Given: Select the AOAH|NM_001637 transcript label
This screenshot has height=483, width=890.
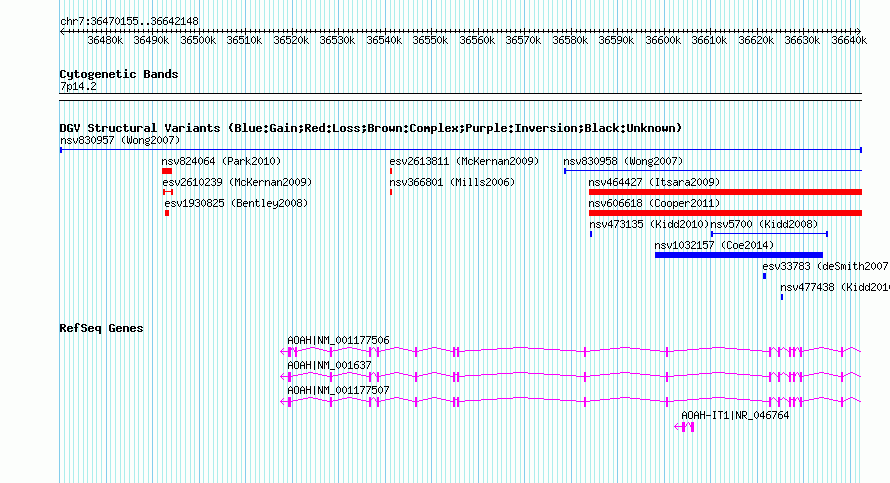Looking at the screenshot, I should click(x=329, y=366).
